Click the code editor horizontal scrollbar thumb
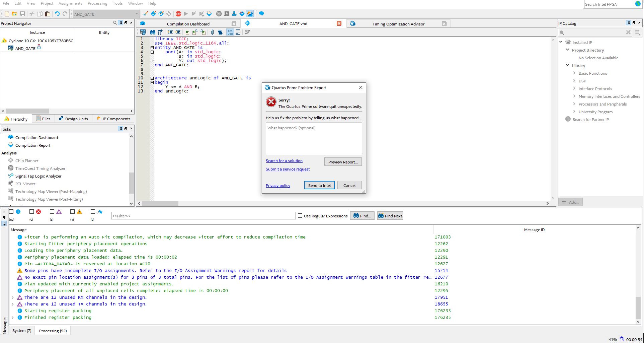The width and height of the screenshot is (644, 343). (160, 203)
